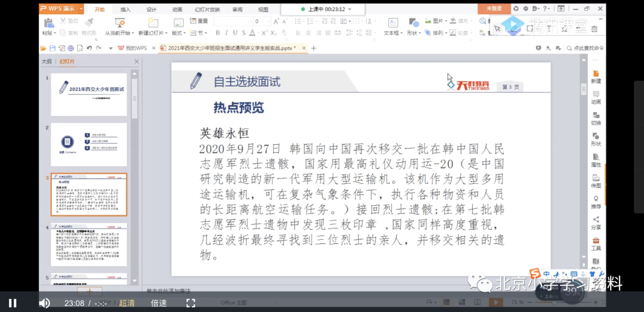
Task: Toggle Bold formatting
Action: pyautogui.click(x=218, y=33)
